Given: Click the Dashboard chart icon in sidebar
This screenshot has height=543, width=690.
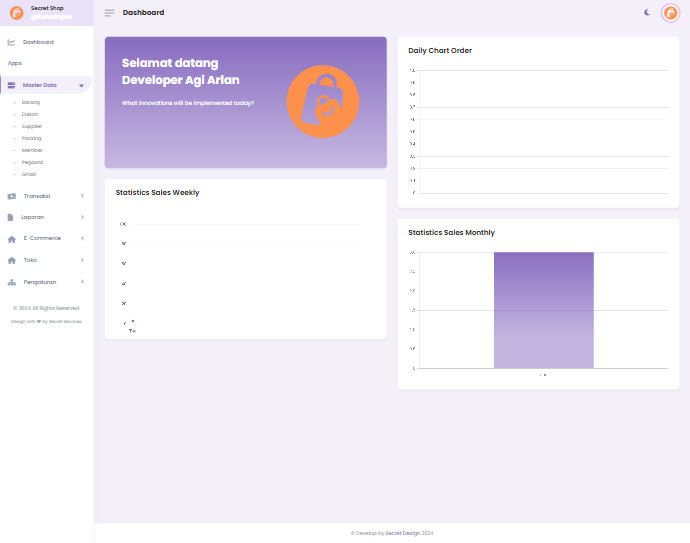Looking at the screenshot, I should tap(11, 42).
